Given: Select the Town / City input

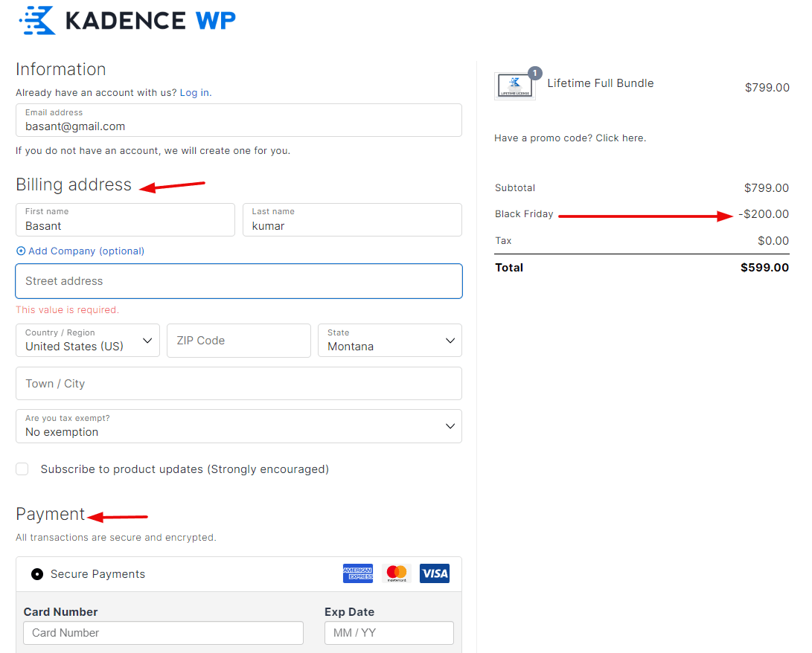Looking at the screenshot, I should (x=238, y=384).
